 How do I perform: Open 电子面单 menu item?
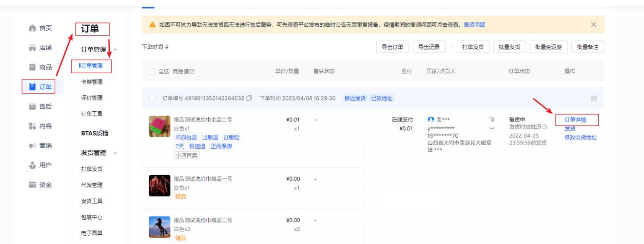coord(92,233)
